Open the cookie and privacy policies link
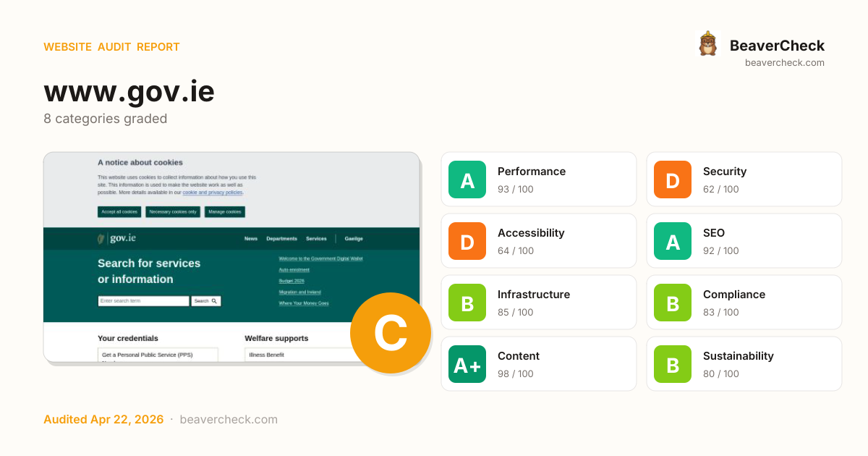868x456 pixels. coord(212,193)
